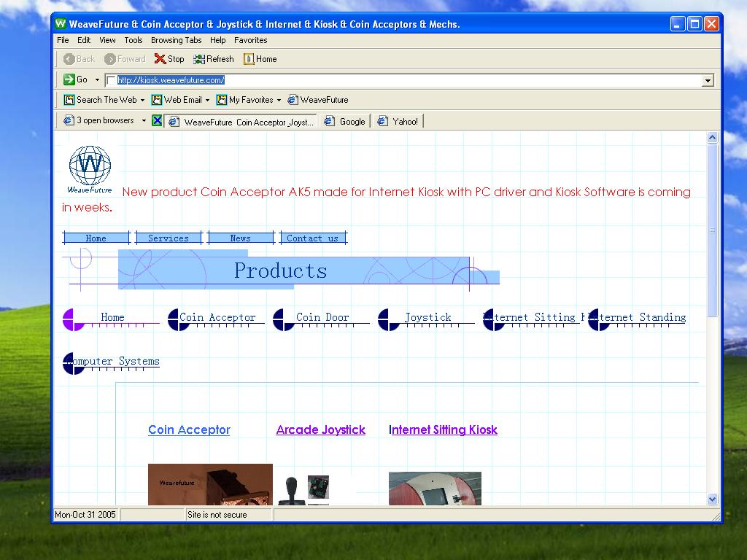This screenshot has width=747, height=560.
Task: Click the 'Site is not secure' status text
Action: tap(217, 515)
